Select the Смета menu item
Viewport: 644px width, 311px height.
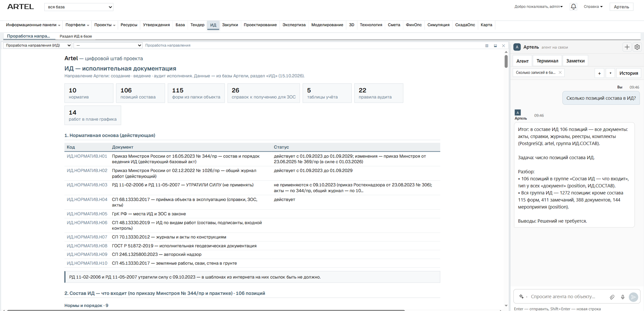coord(394,25)
